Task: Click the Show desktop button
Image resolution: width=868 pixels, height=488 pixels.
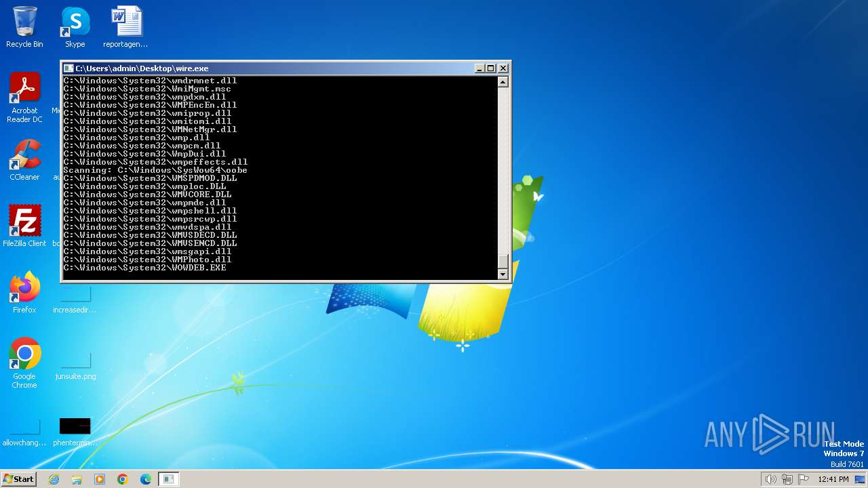Action: click(860, 479)
